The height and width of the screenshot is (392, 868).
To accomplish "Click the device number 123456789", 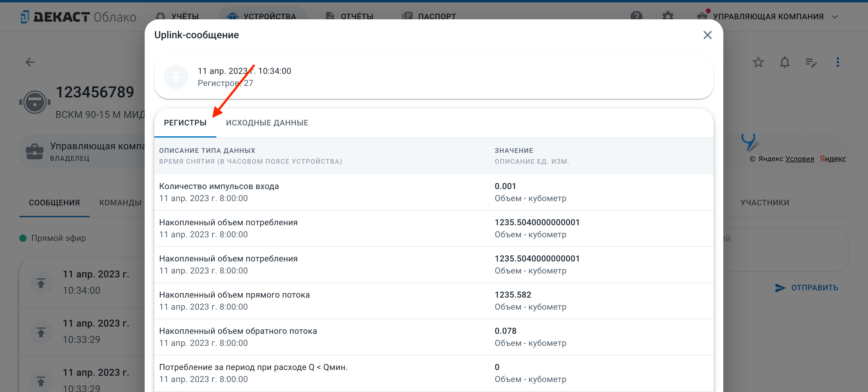I will pyautogui.click(x=95, y=92).
